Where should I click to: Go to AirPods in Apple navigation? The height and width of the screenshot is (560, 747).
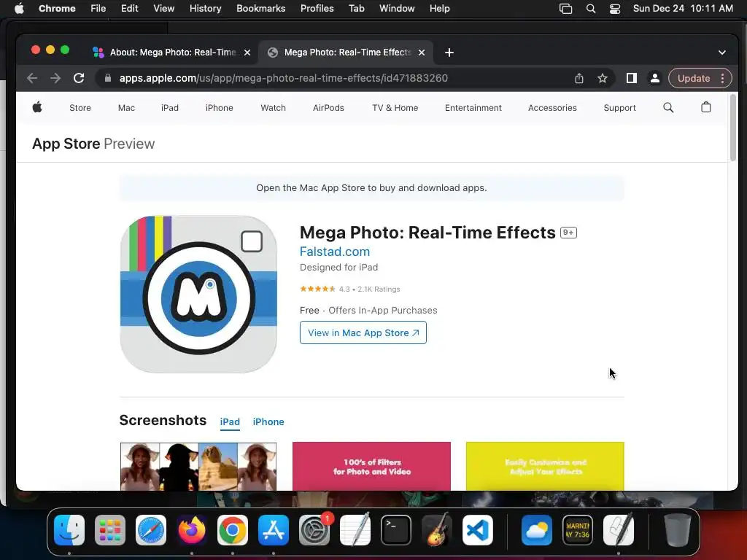point(328,108)
